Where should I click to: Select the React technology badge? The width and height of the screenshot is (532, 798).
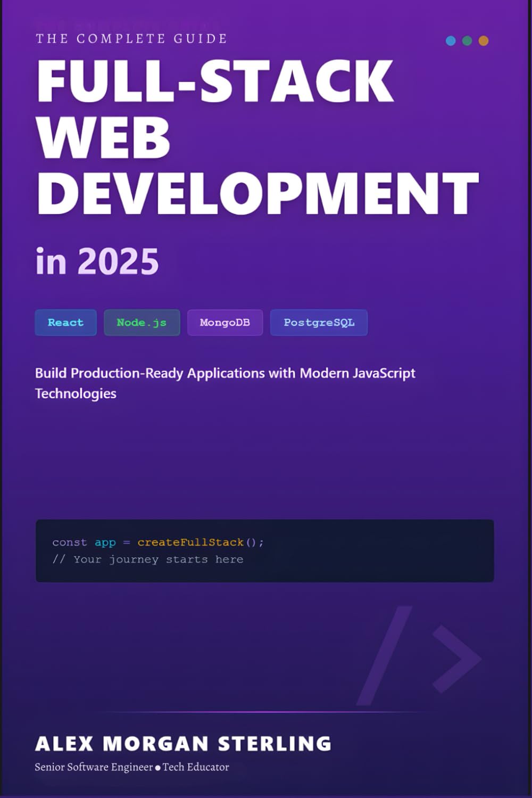[x=65, y=322]
